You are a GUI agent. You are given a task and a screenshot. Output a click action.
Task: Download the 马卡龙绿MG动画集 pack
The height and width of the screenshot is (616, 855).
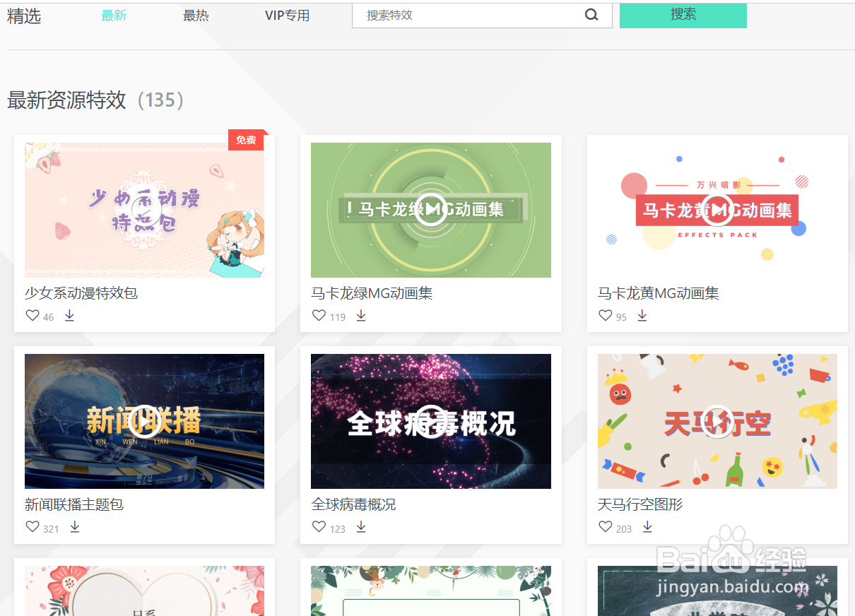(x=361, y=316)
